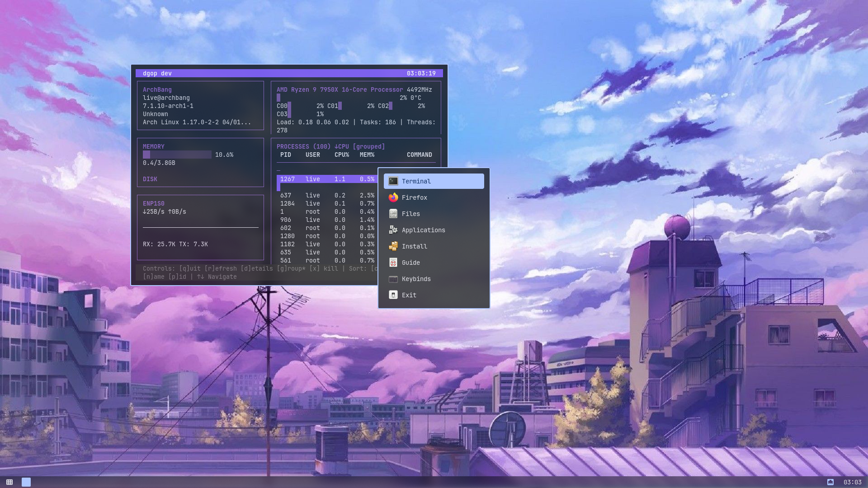Viewport: 868px width, 488px height.
Task: Select process row with PID 1284
Action: pos(327,203)
